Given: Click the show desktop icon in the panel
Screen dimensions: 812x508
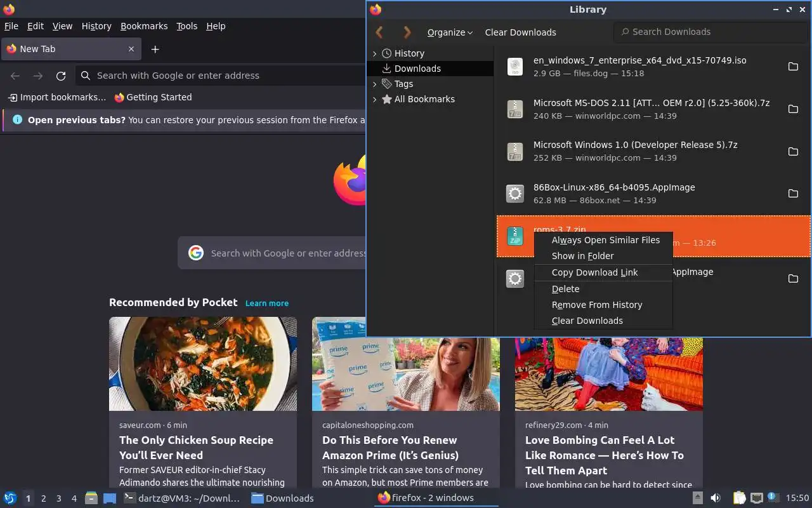Looking at the screenshot, I should (x=110, y=498).
